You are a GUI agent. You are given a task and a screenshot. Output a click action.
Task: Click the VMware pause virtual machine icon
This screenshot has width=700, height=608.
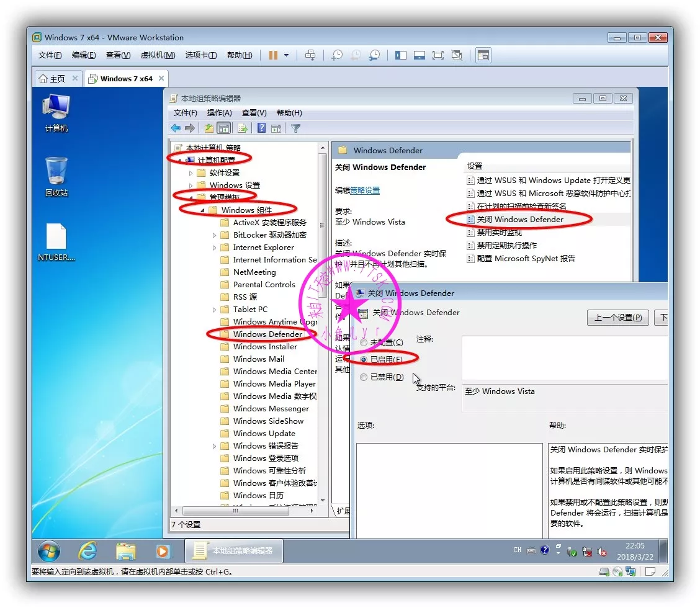click(x=273, y=55)
